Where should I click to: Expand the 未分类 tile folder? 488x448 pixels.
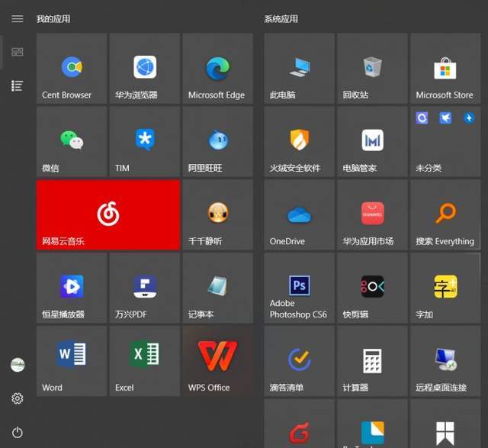445,142
